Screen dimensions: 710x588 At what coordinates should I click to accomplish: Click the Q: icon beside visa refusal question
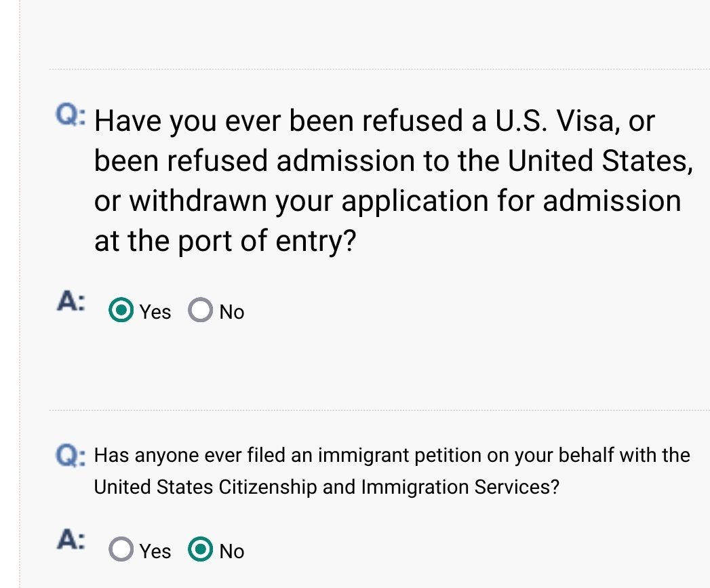click(70, 115)
